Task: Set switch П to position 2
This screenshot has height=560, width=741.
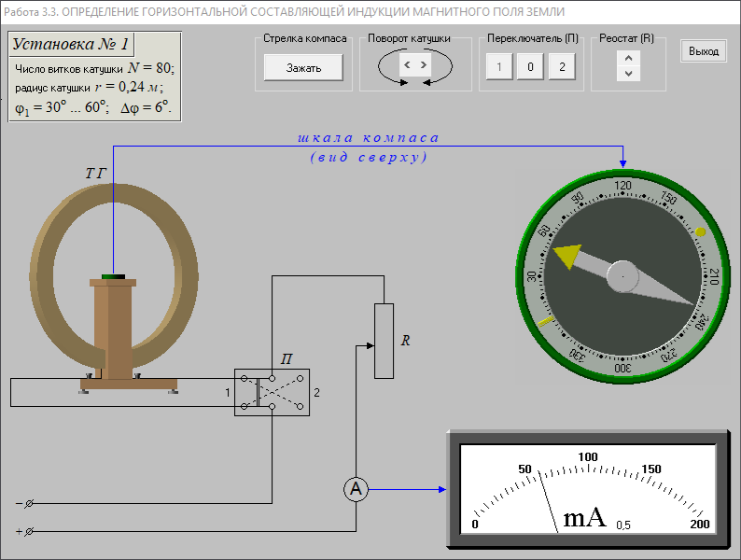Action: point(562,67)
